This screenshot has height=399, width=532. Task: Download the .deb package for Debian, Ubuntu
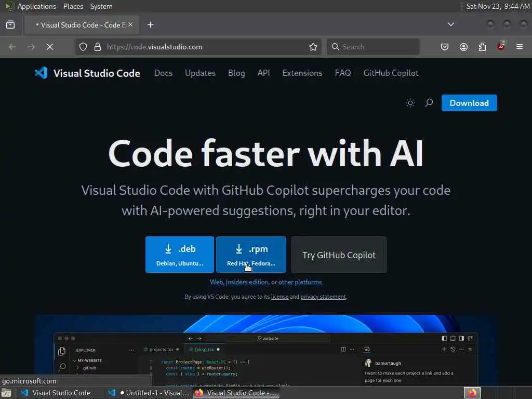180,255
